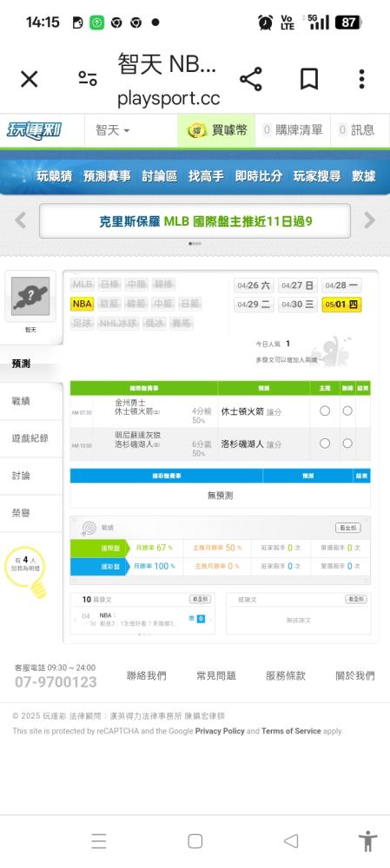Bookmark this page with the bookmark icon
390x868 pixels.
309,79
